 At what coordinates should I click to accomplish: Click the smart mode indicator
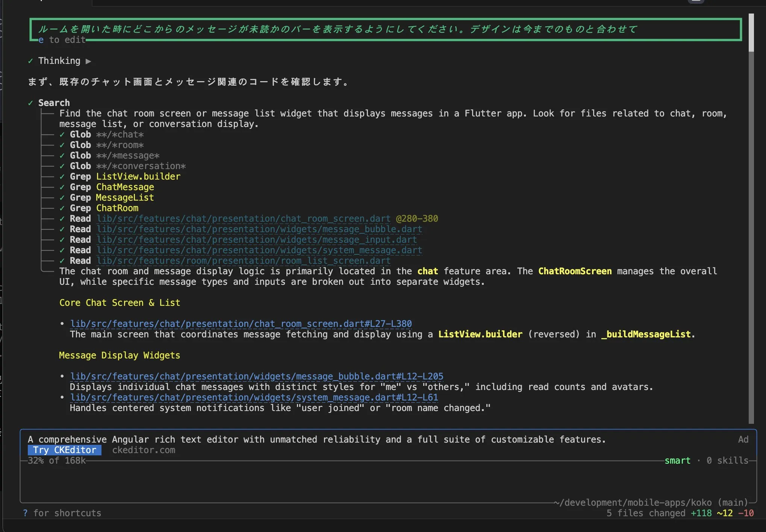click(677, 461)
